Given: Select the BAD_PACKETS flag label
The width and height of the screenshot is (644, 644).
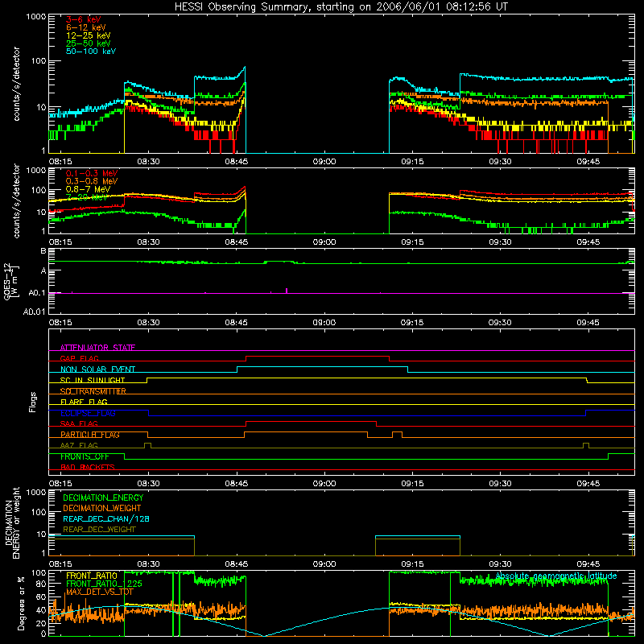Looking at the screenshot, I should point(88,468).
